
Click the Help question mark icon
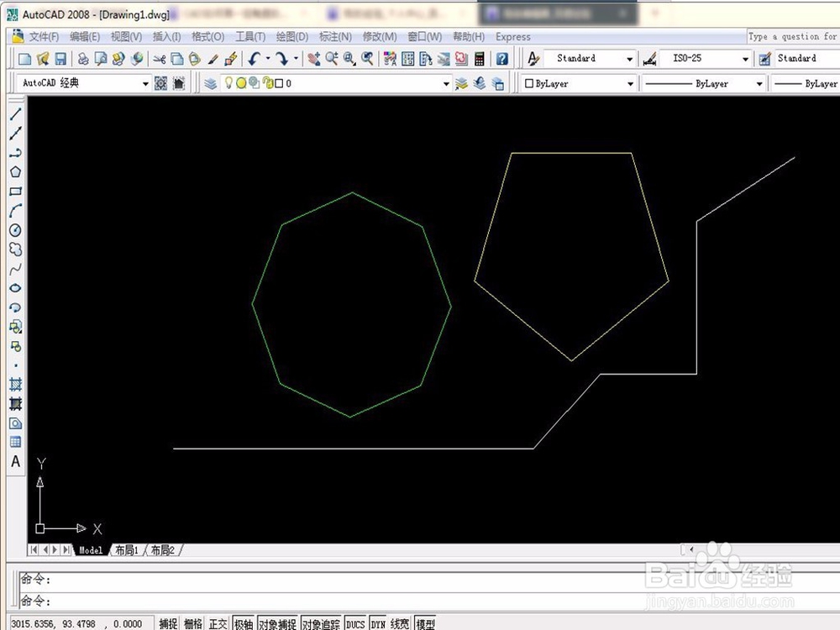[502, 59]
